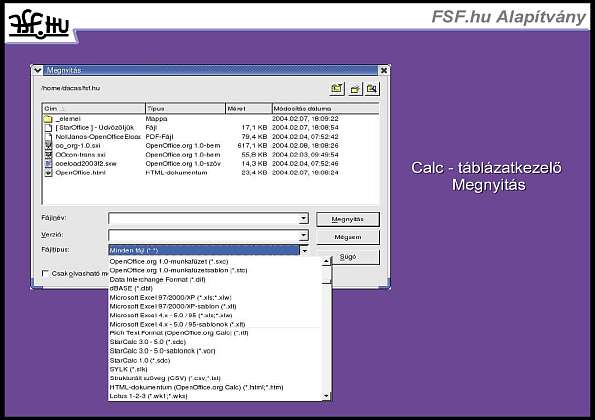Choose StarCalc 3.0 - 5.0 (*.sdc)
Image resolution: width=595 pixels, height=420 pixels.
coord(147,342)
